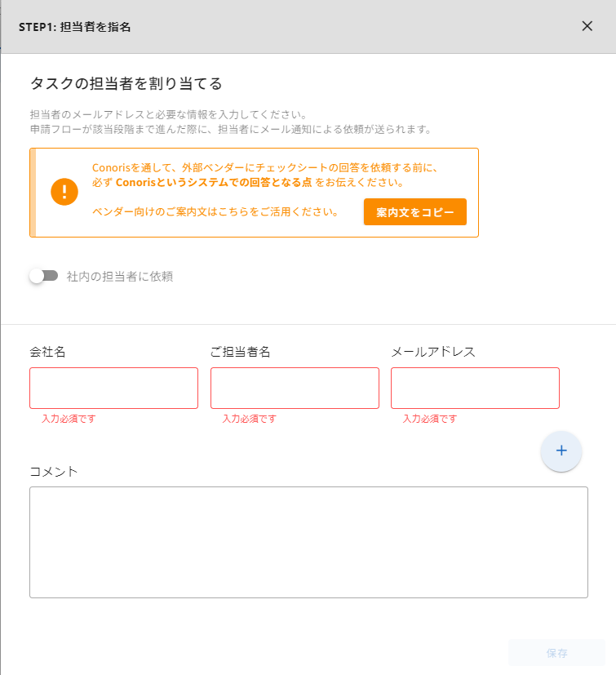Click the ご担当者名 label
The width and height of the screenshot is (616, 675).
pos(240,352)
